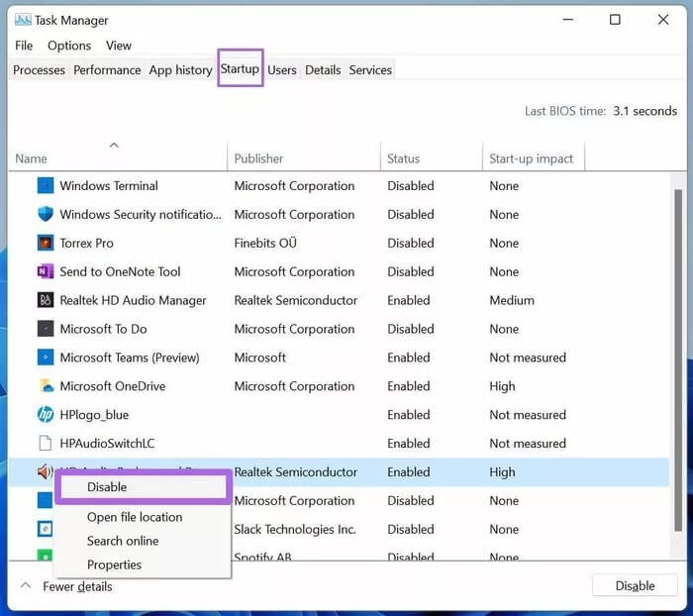The height and width of the screenshot is (616, 693).
Task: Choose Open file location from context menu
Action: pos(135,517)
